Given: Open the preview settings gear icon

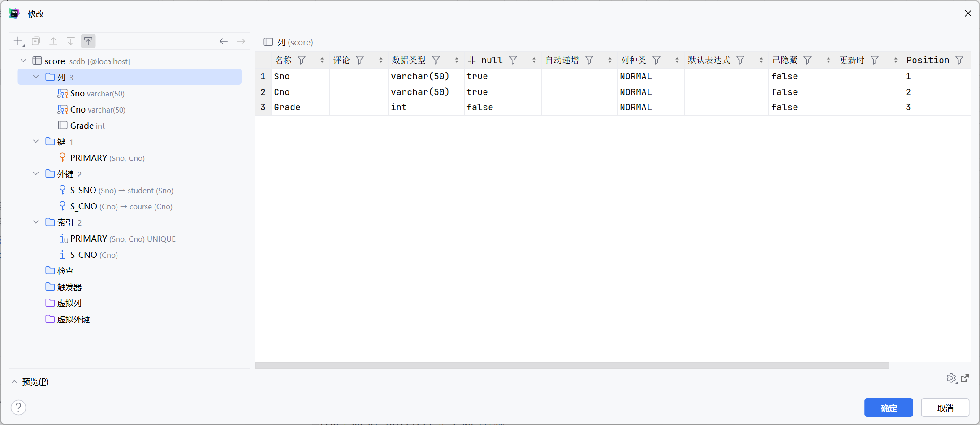Looking at the screenshot, I should (951, 378).
